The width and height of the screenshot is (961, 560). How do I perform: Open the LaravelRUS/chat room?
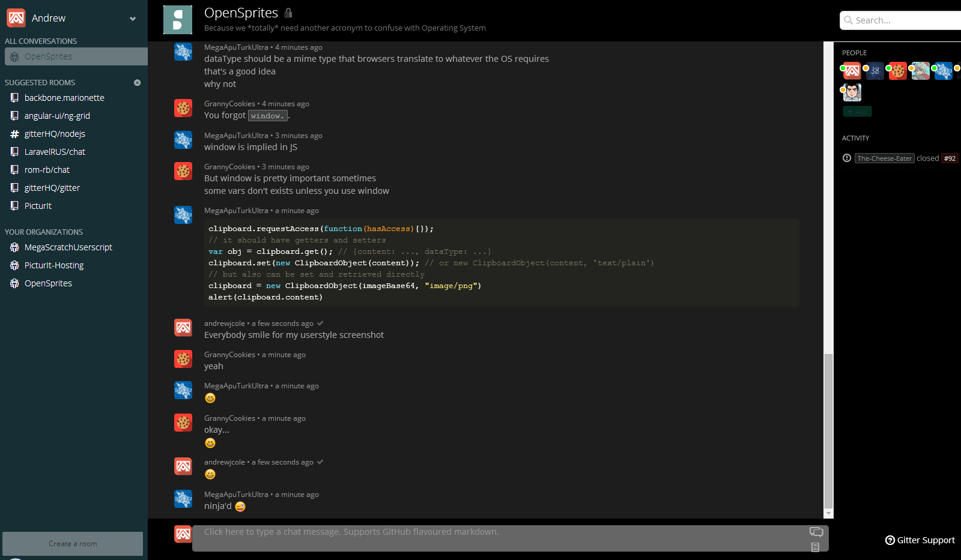point(55,152)
